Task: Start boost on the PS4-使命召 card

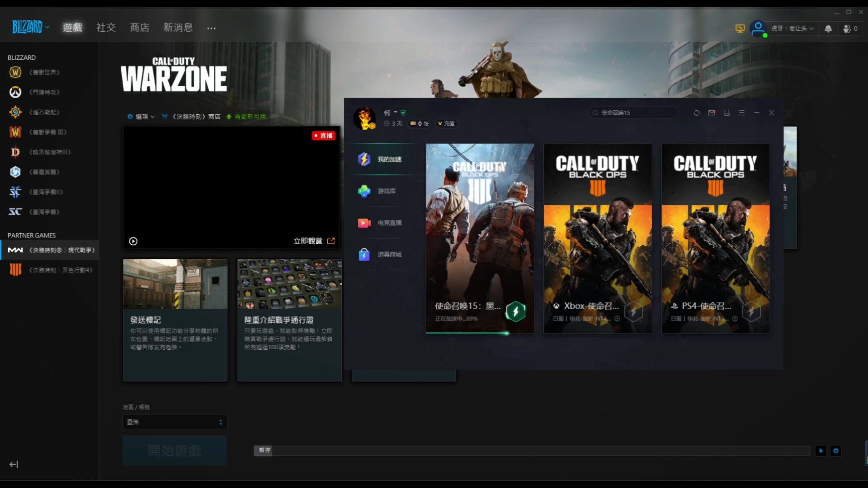Action: point(751,311)
